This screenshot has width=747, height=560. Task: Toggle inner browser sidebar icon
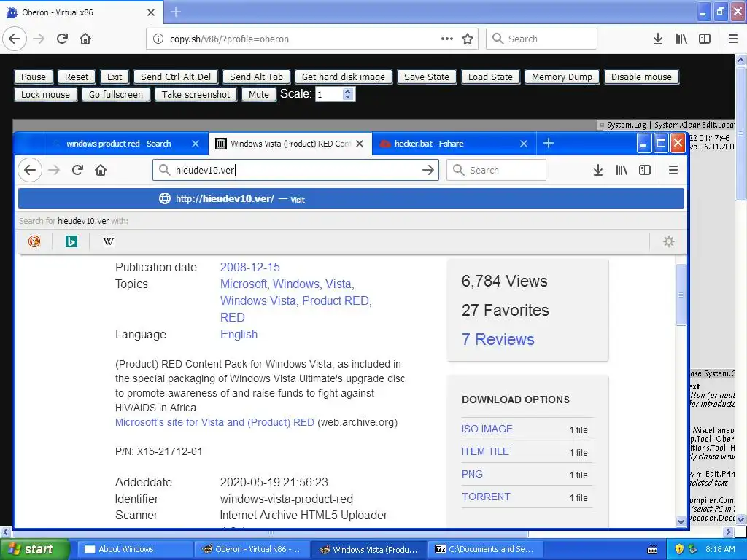tap(645, 170)
